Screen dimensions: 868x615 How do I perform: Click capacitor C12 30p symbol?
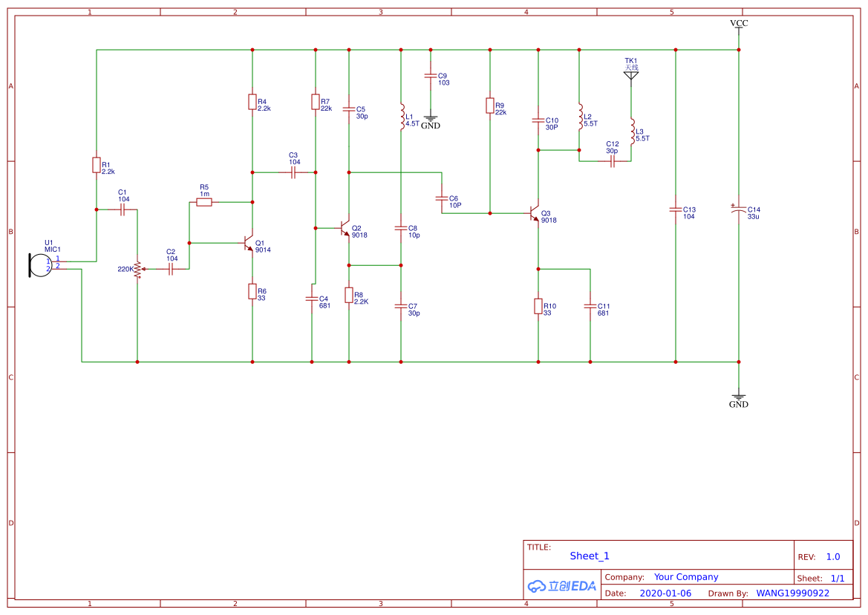(613, 162)
